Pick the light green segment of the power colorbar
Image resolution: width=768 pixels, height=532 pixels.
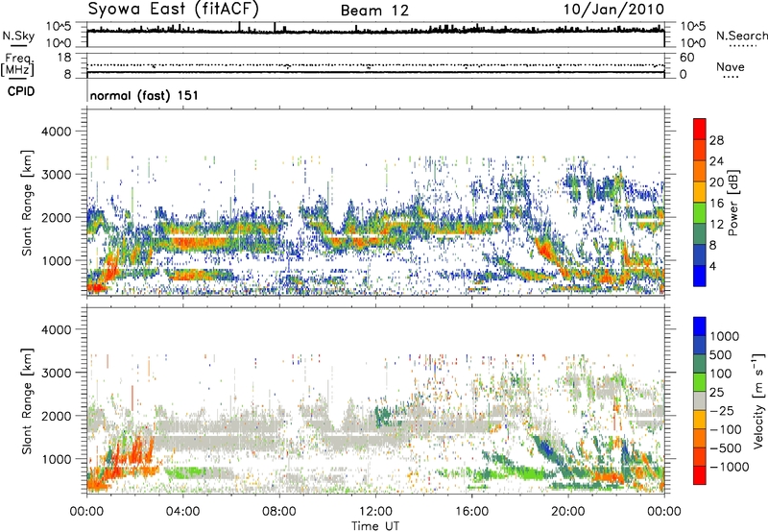tap(700, 213)
